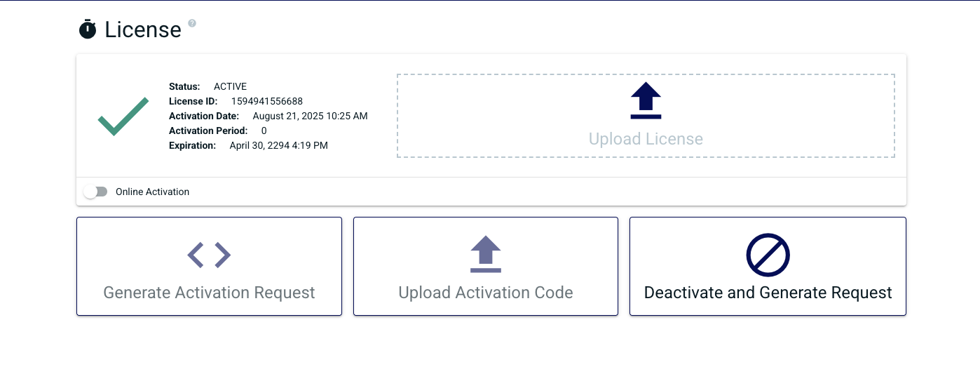Click the Activation Date value
Viewport: 980px width, 381px height.
[310, 116]
